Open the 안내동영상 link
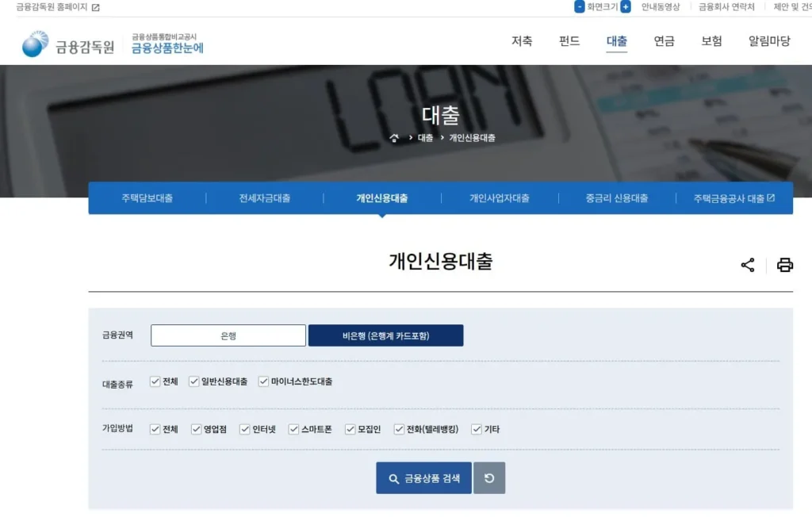This screenshot has width=812, height=521. 661,6
